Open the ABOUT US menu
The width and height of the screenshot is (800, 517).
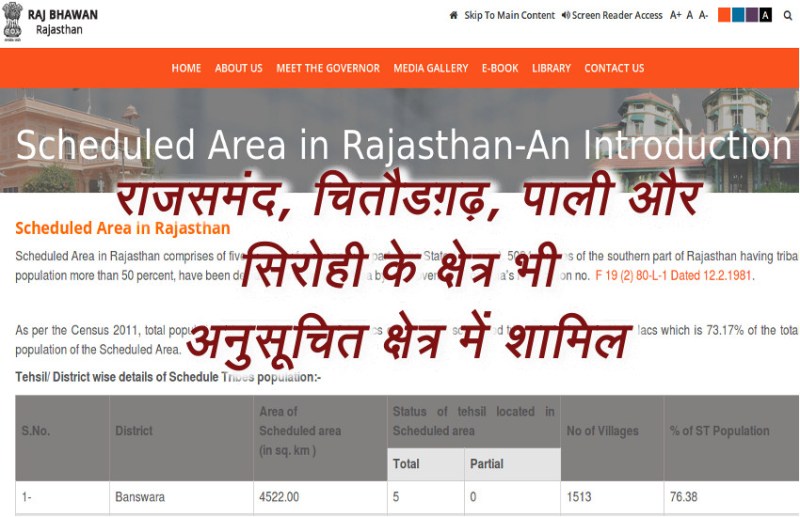pos(238,68)
